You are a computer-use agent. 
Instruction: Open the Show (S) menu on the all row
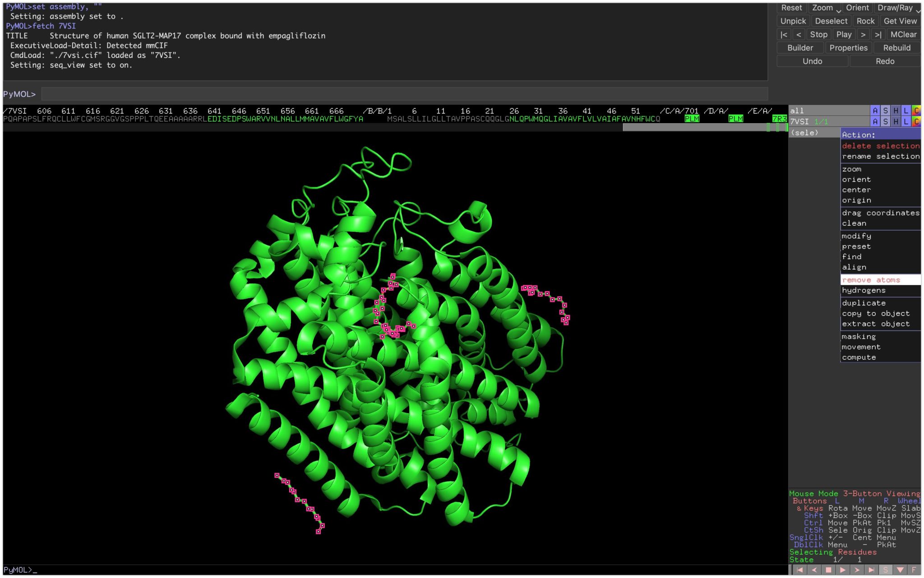pyautogui.click(x=885, y=111)
